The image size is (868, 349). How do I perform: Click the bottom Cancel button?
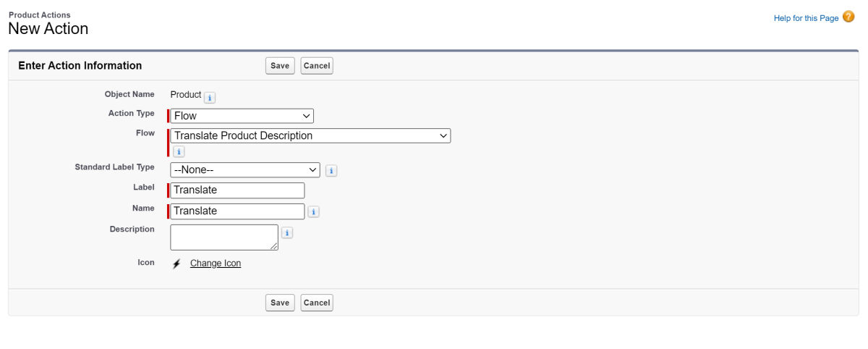click(x=317, y=303)
